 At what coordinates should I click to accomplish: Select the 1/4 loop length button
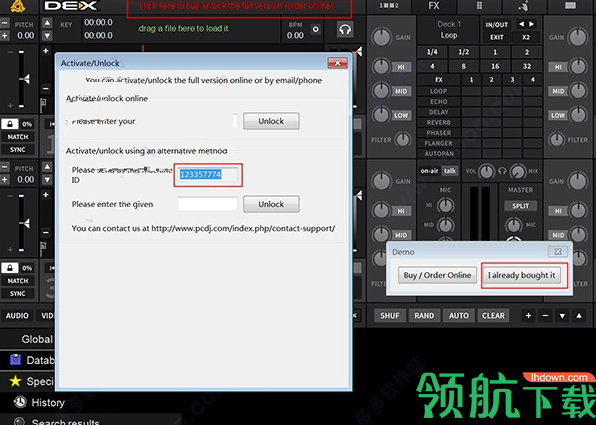point(432,52)
